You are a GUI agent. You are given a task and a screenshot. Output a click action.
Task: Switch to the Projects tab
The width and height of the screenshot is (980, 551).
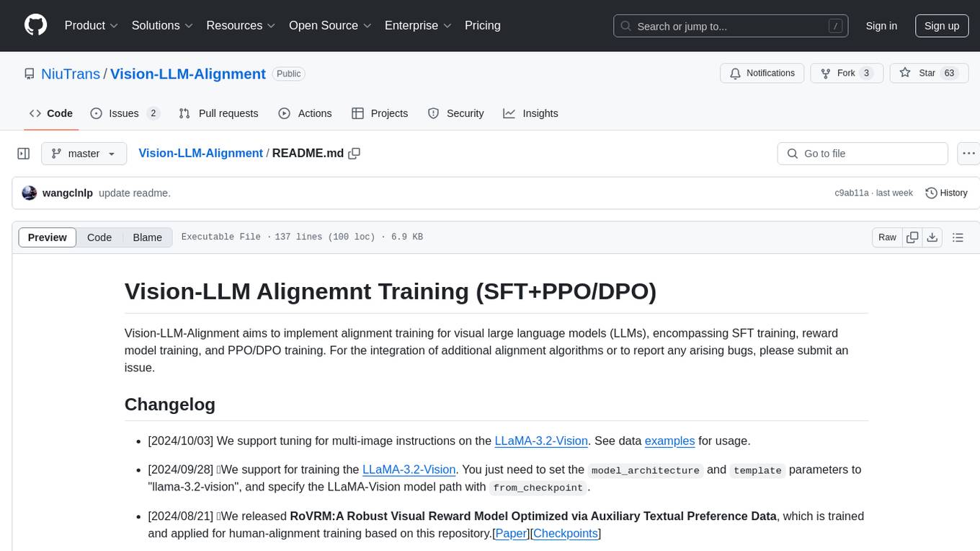point(380,113)
